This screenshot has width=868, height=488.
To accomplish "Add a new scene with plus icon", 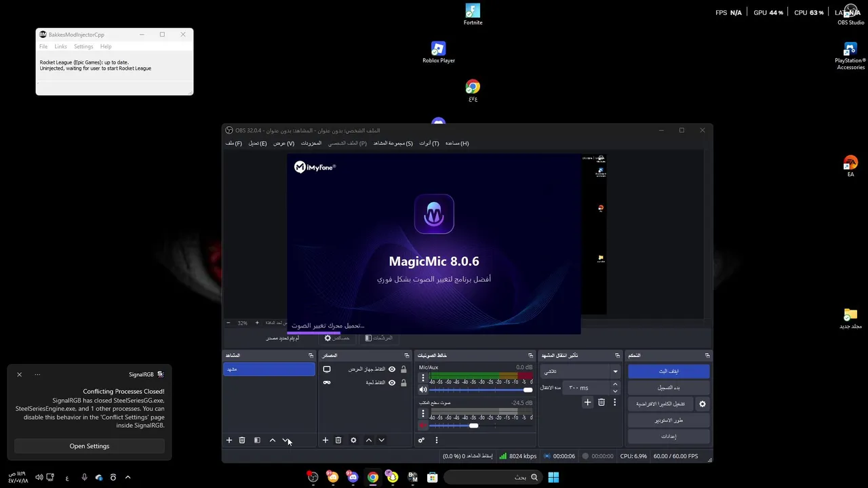I will 229,440.
